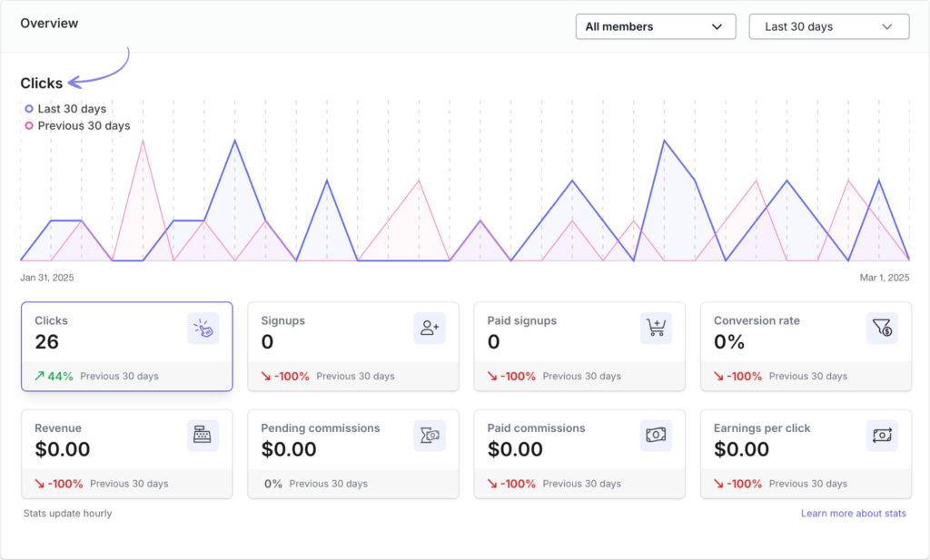This screenshot has height=560, width=930.
Task: Select the Earnings per click stat card
Action: [806, 454]
